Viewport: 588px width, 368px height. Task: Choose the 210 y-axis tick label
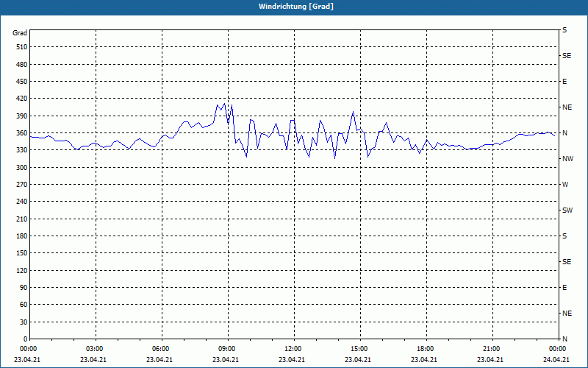coord(22,219)
